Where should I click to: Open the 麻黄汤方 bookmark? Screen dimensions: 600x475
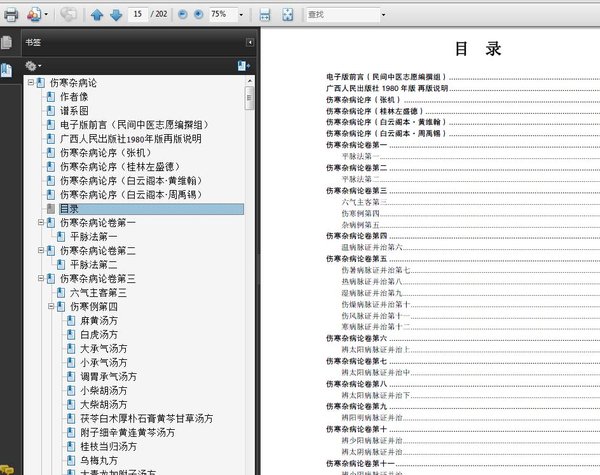99,321
